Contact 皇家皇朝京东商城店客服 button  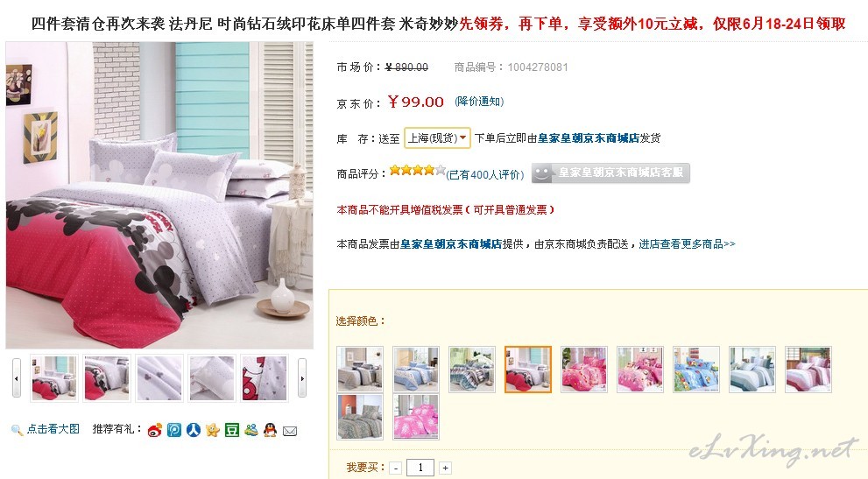tap(610, 173)
